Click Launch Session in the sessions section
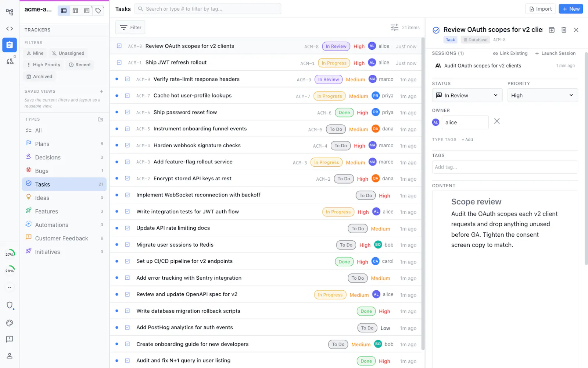 tap(555, 53)
